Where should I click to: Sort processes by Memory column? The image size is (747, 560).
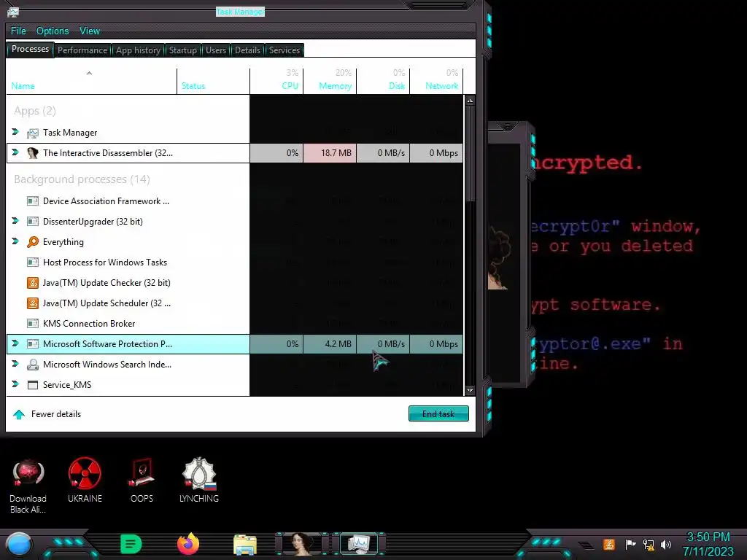pos(330,81)
